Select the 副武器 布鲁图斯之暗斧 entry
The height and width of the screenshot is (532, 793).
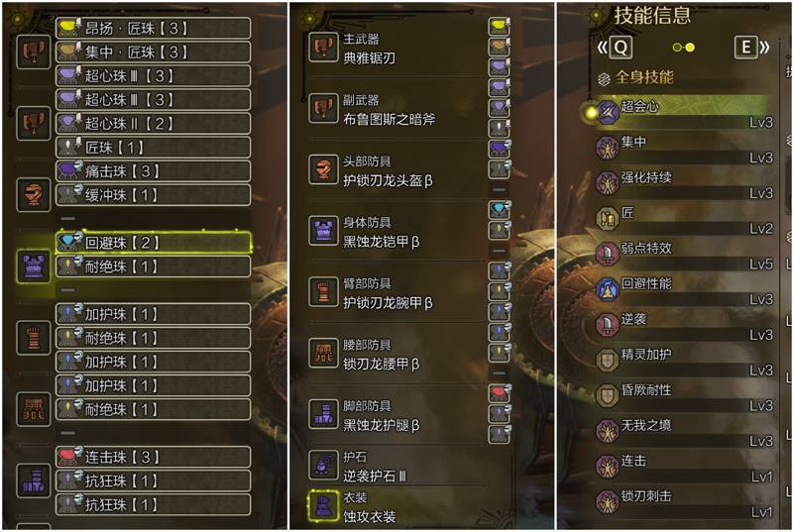(x=396, y=109)
